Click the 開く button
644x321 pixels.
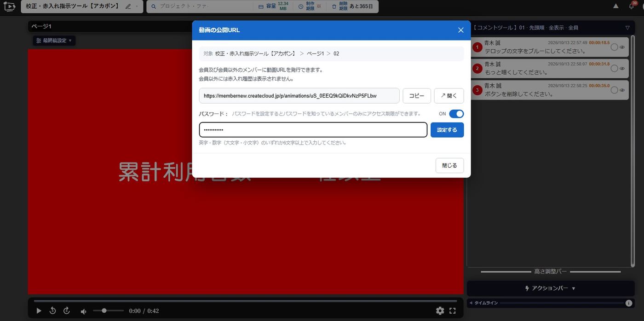click(449, 96)
